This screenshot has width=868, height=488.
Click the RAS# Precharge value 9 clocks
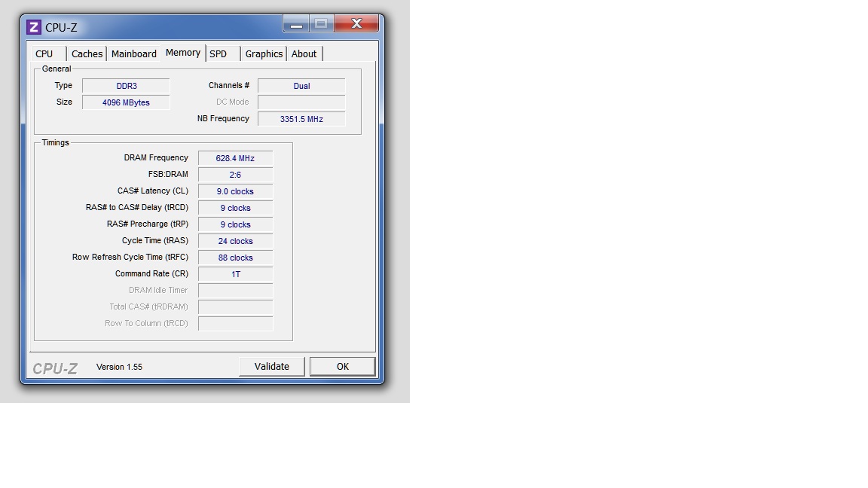pyautogui.click(x=235, y=224)
